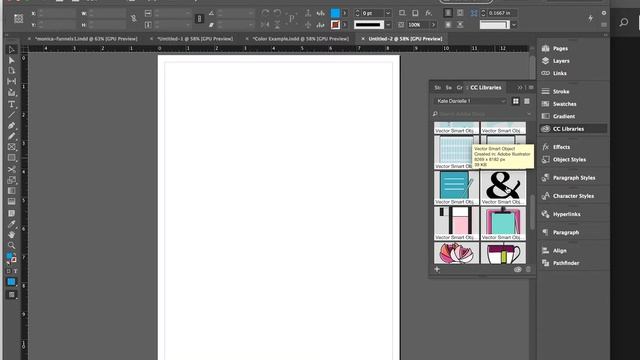Click the Search Adobe Stock field

point(482,114)
